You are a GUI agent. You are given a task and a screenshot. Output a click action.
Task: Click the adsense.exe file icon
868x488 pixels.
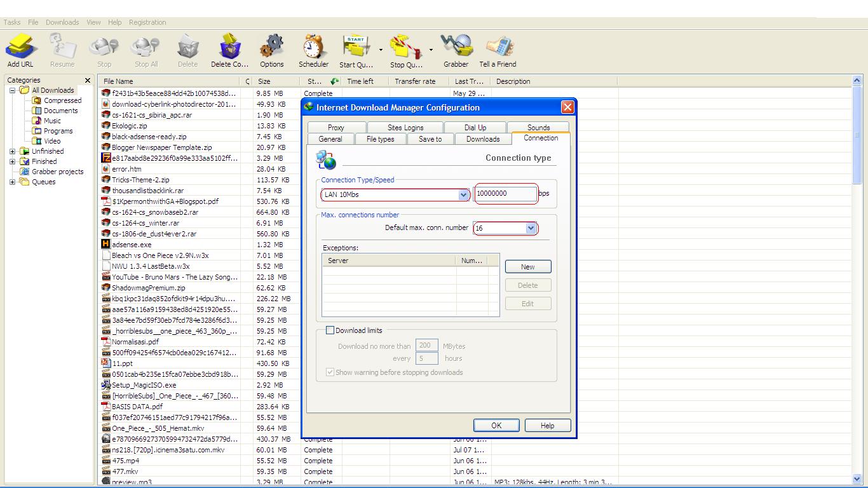106,245
